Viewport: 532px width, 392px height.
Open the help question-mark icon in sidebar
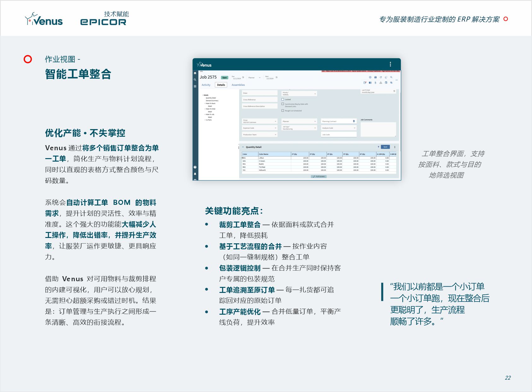195,167
